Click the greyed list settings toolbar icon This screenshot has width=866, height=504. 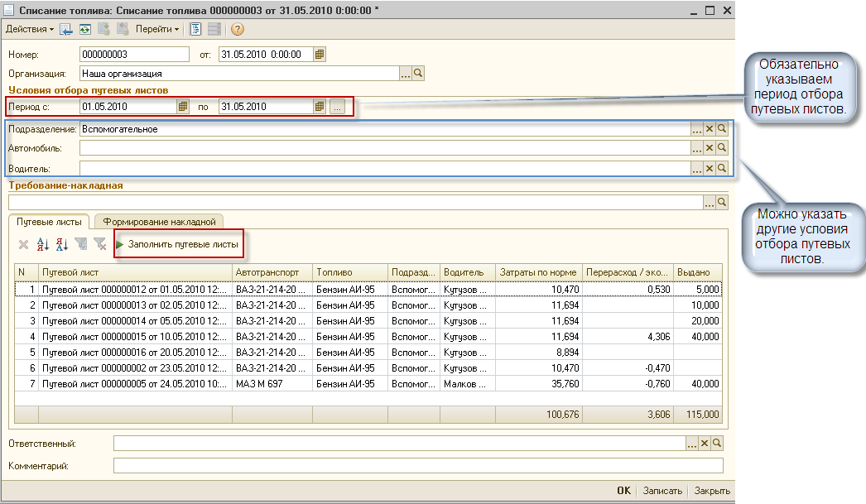coord(214,29)
